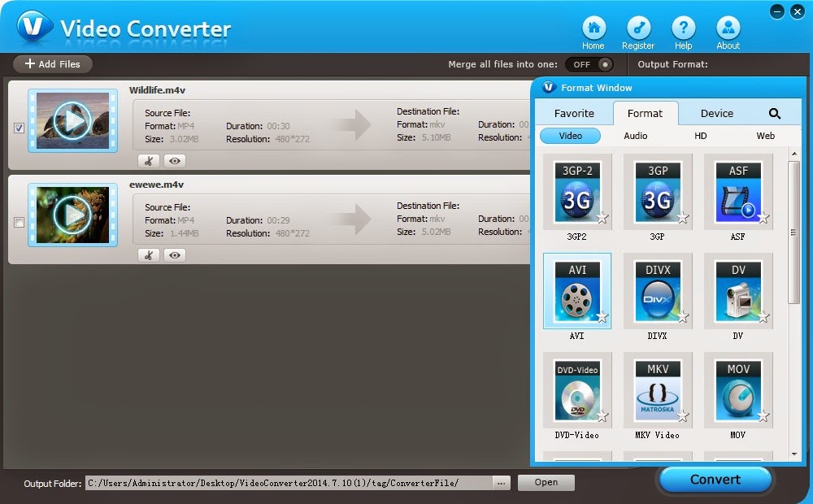Click the Add Files button
This screenshot has width=813, height=504.
pyautogui.click(x=52, y=63)
